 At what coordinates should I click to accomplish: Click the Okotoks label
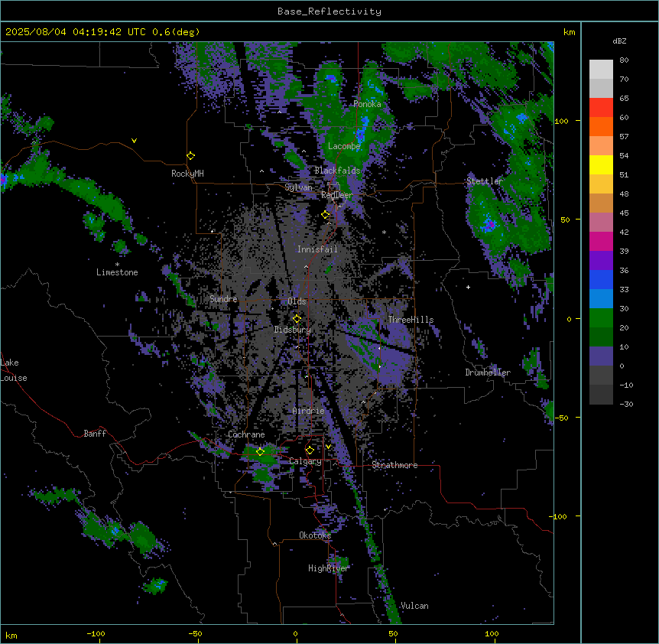click(x=315, y=535)
